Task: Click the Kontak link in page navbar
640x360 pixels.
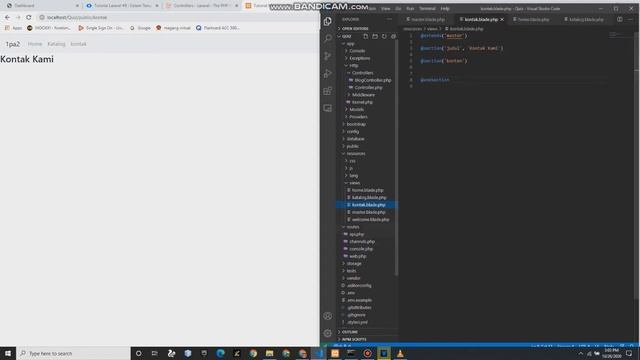Action: point(78,44)
